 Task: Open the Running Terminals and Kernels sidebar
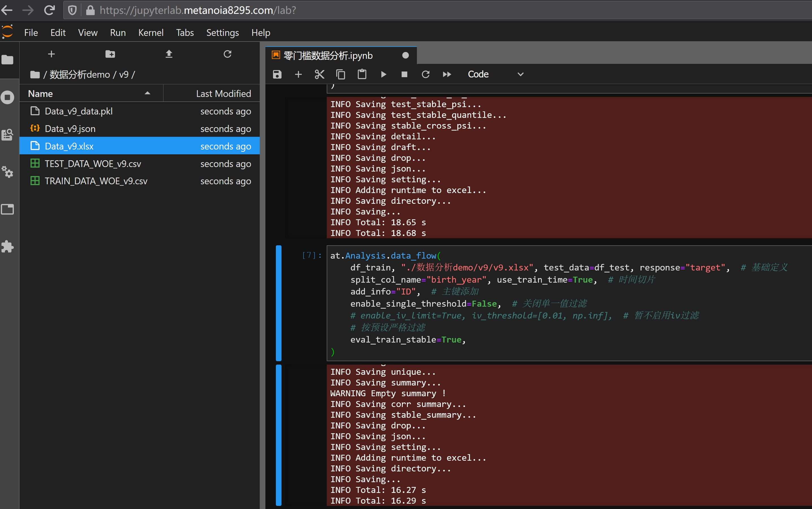point(7,98)
